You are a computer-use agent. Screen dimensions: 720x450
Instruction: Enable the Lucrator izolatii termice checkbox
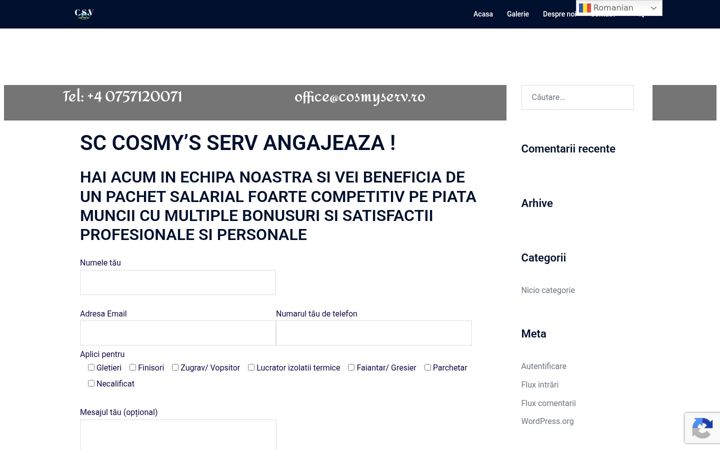[251, 367]
